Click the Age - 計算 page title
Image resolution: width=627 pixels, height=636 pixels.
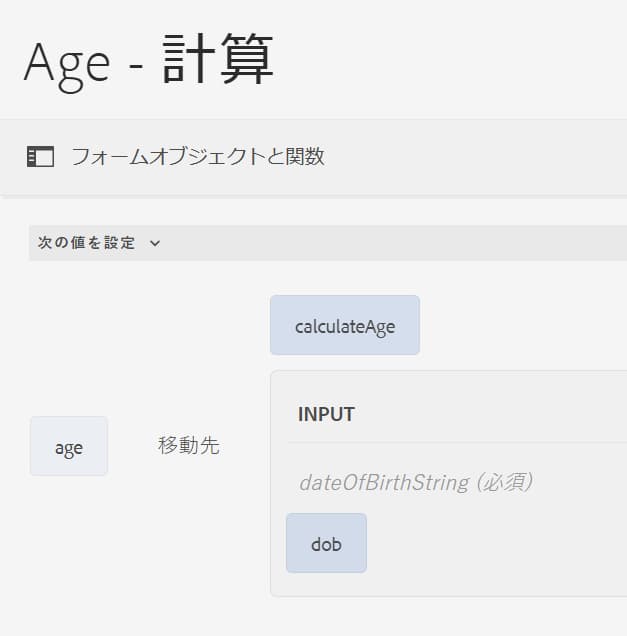click(148, 62)
